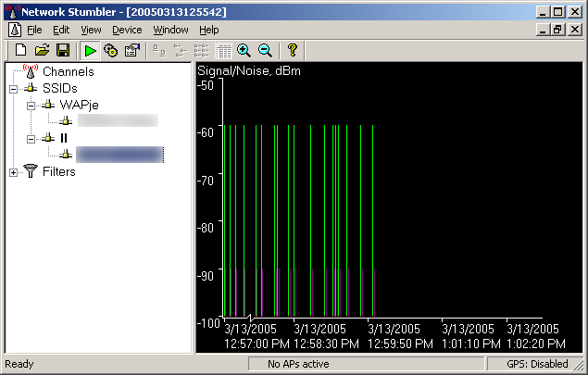Click the status bar resize grip
The height and width of the screenshot is (375, 588).
(x=580, y=365)
